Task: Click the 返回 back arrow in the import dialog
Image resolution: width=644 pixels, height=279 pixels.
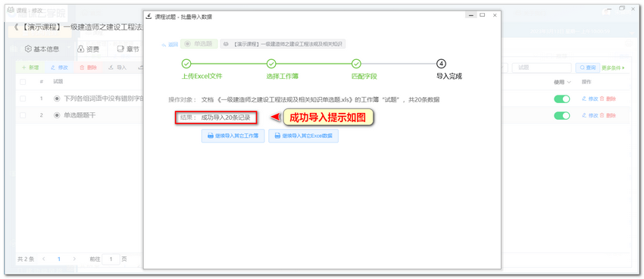Action: [164, 45]
